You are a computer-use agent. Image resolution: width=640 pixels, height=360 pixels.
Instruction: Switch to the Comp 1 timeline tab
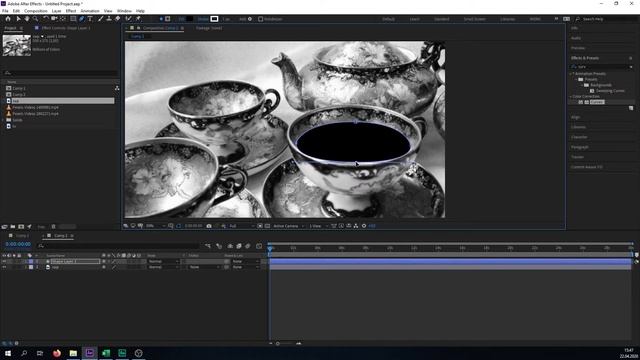[x=22, y=236]
